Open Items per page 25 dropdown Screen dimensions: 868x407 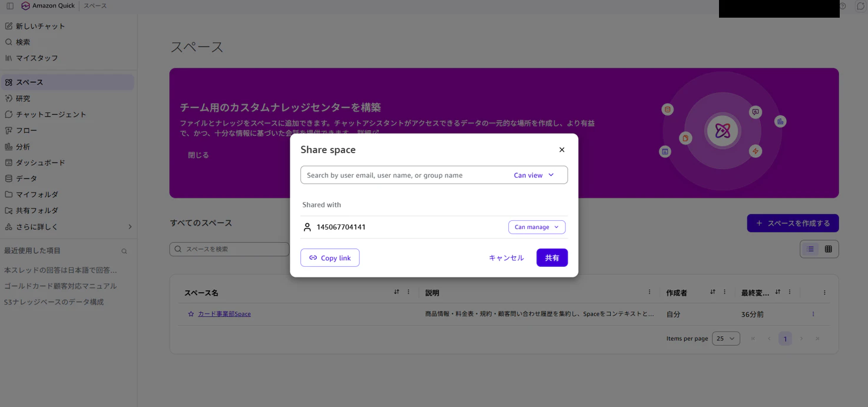click(726, 339)
